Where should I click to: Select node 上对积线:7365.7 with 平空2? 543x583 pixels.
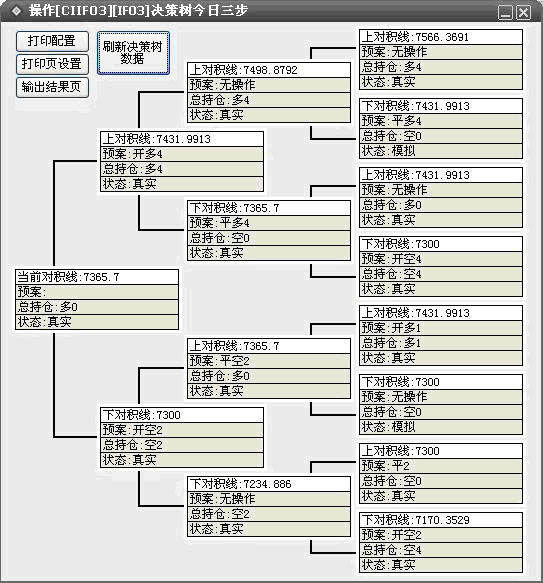pos(269,368)
